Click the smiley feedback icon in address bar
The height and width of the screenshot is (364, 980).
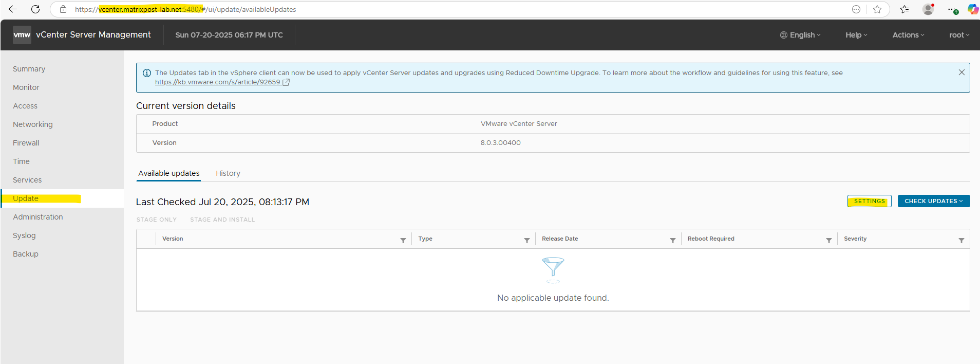pos(856,9)
